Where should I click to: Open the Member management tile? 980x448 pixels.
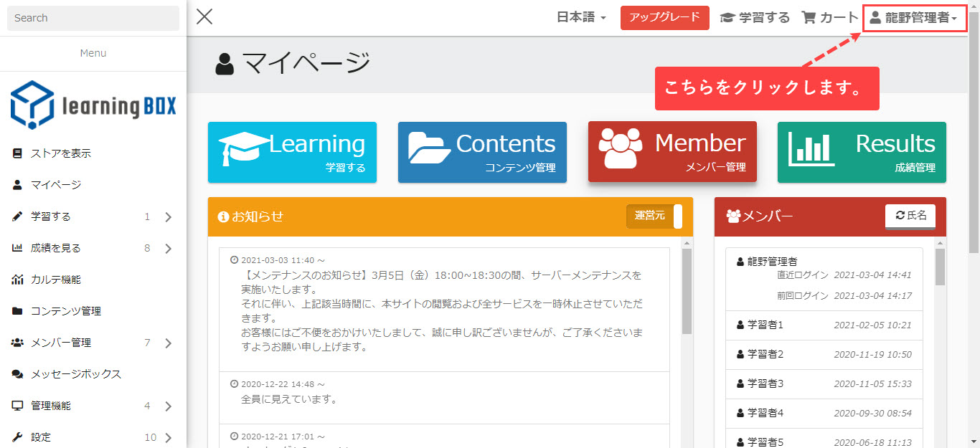coord(672,152)
